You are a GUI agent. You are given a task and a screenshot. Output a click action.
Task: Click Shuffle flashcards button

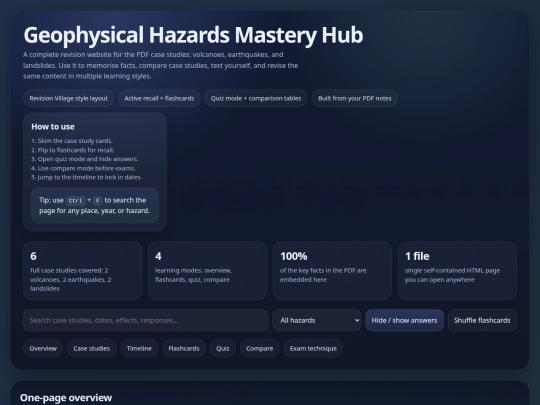(x=482, y=320)
